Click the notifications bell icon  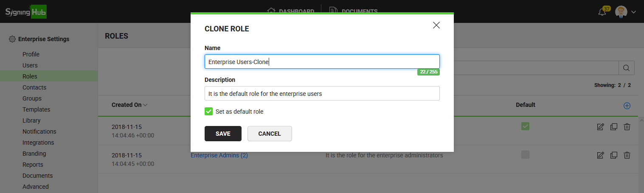(602, 12)
